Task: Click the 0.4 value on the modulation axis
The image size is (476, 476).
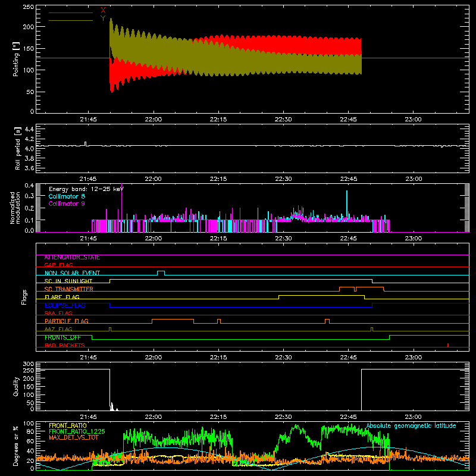Action: point(29,185)
